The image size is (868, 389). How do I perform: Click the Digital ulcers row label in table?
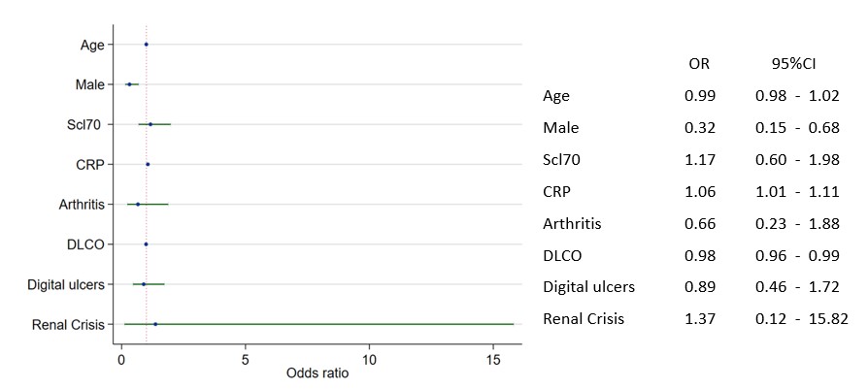588,287
